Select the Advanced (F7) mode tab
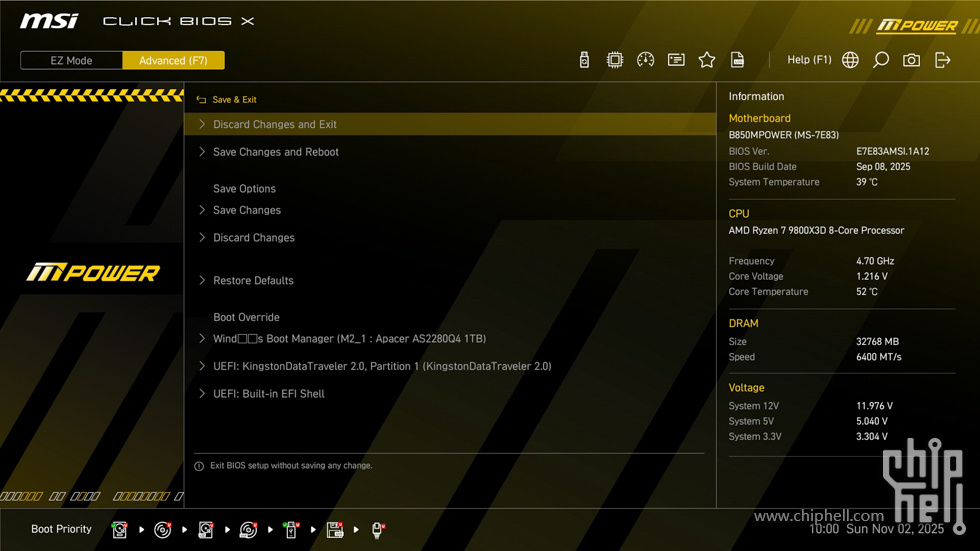 pyautogui.click(x=173, y=61)
